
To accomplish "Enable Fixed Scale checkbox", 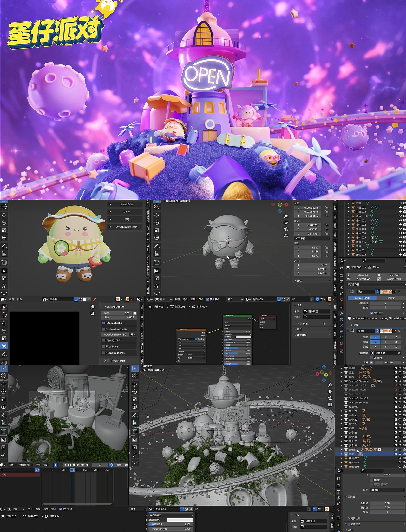I will point(103,346).
